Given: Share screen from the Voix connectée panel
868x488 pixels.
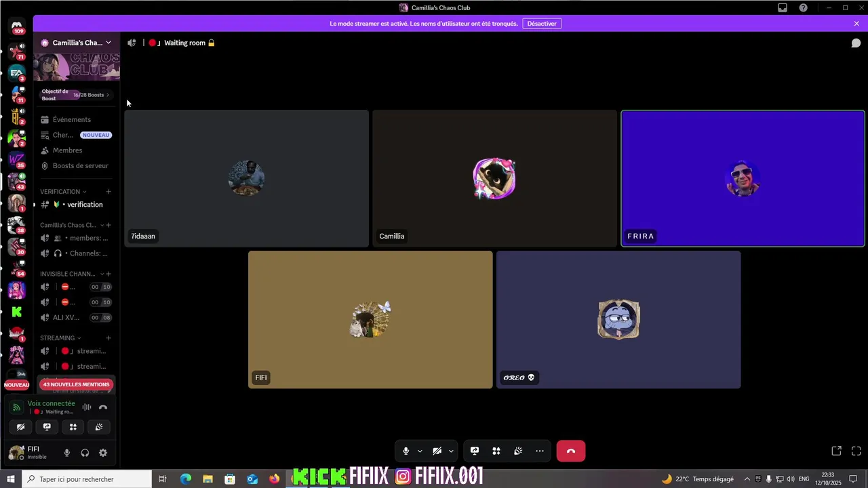Looking at the screenshot, I should 47,427.
